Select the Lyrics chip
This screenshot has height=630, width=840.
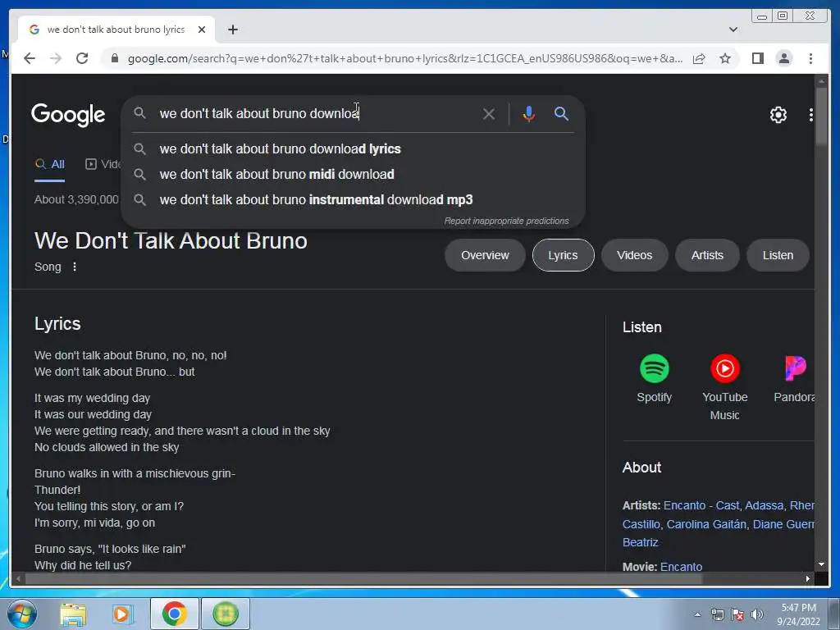click(x=563, y=255)
